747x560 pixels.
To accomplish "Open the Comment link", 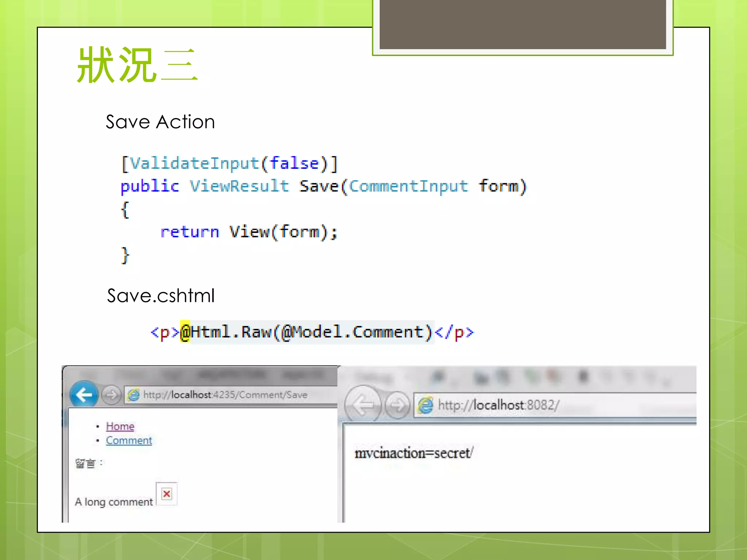I will click(x=129, y=440).
